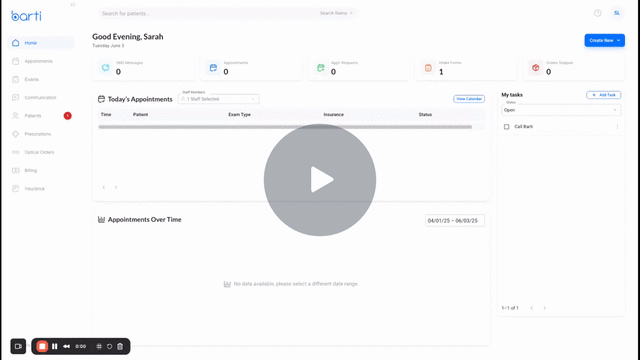The image size is (640, 360).
Task: Click the Appt. Requests card icon
Action: coord(321,68)
